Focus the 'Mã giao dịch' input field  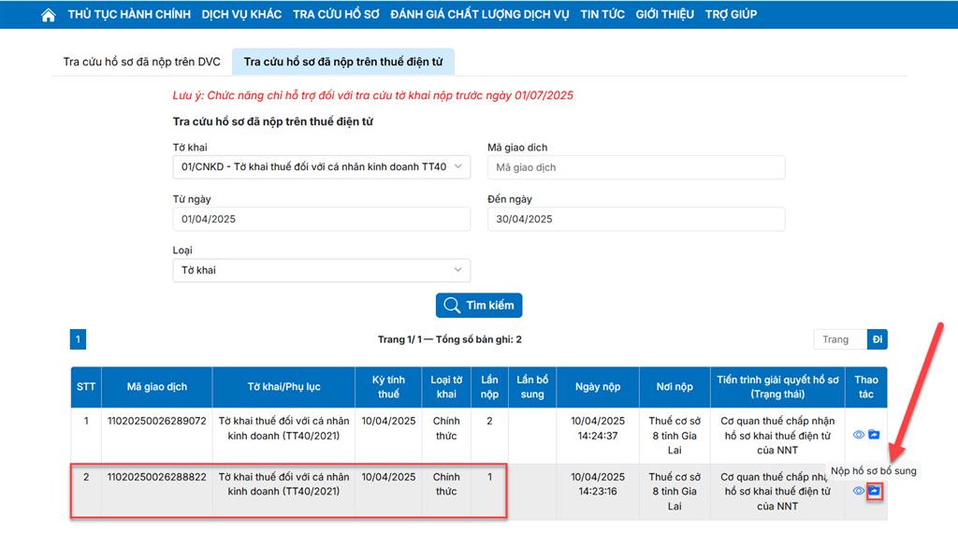tap(636, 167)
